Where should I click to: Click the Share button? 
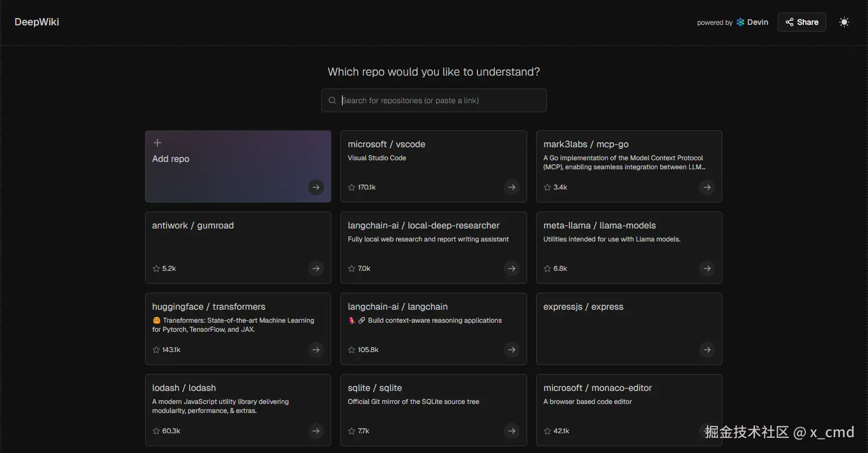pyautogui.click(x=801, y=22)
